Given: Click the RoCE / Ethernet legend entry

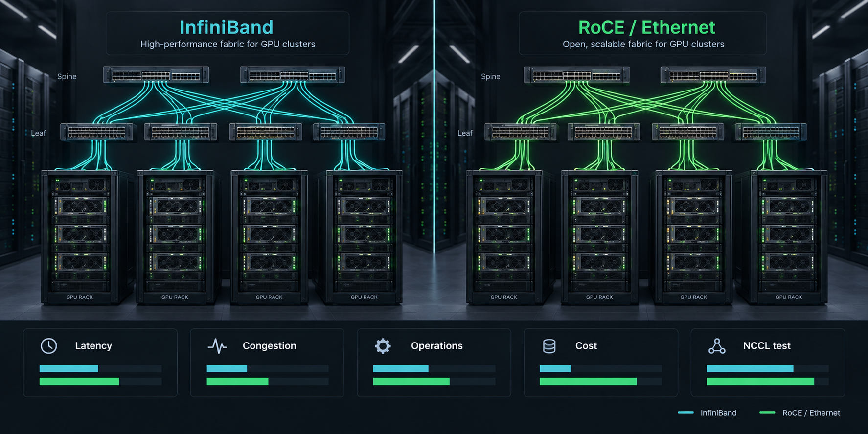Looking at the screenshot, I should [799, 413].
